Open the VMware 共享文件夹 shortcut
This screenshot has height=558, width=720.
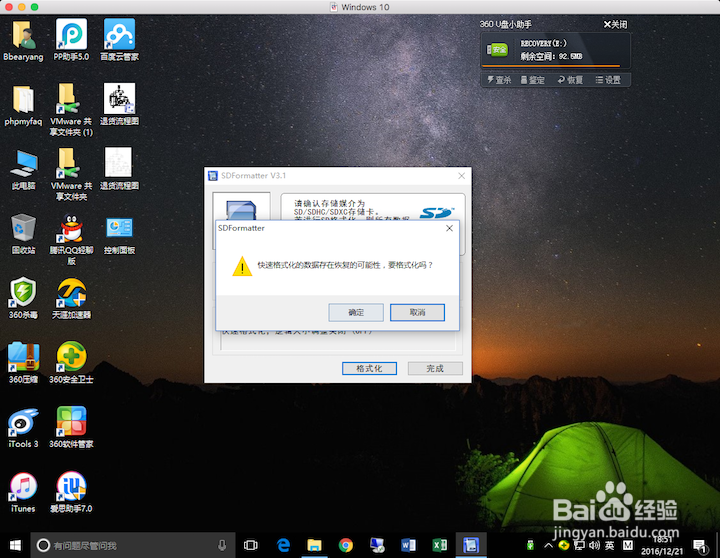tap(71, 175)
